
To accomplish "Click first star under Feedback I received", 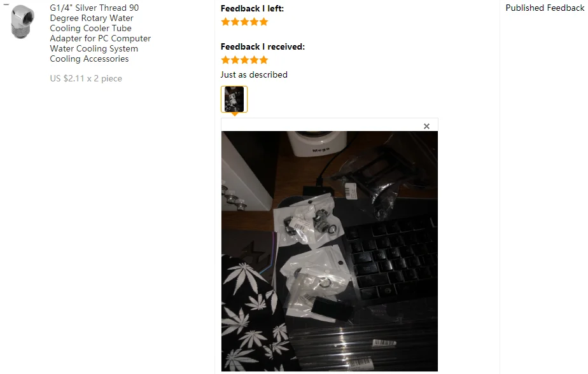I will [x=225, y=60].
